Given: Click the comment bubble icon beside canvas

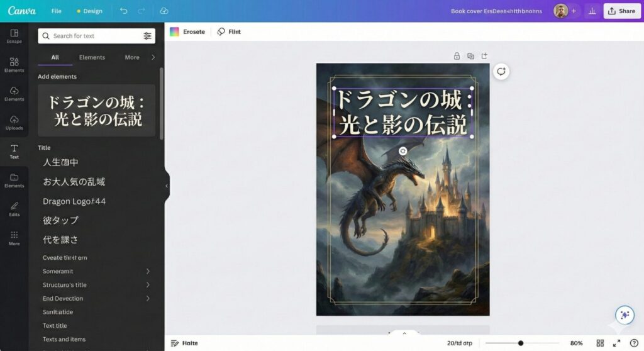Looking at the screenshot, I should coord(501,71).
